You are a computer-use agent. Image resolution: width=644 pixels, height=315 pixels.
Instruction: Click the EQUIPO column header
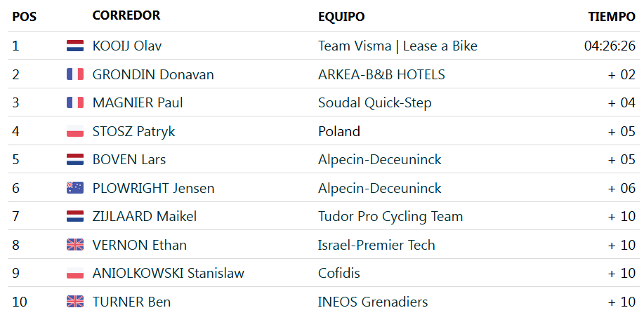[341, 17]
